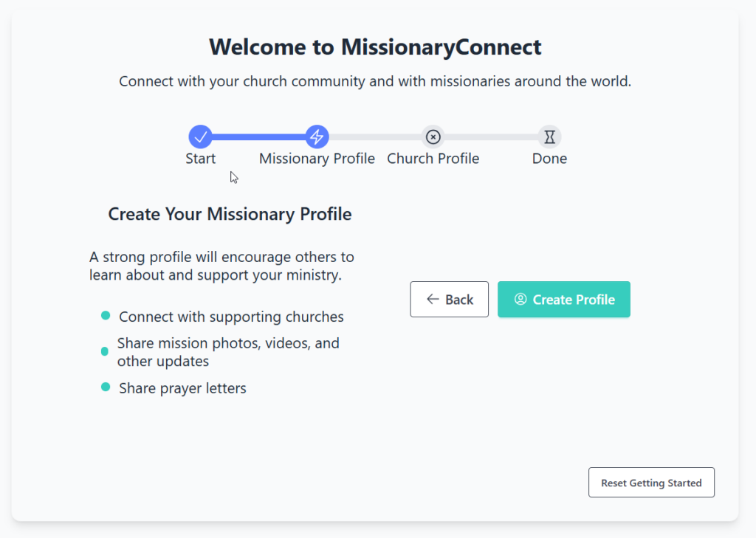Screen dimensions: 756x538
Task: Click the Welcome to MissionaryConnect title
Action: click(x=375, y=47)
